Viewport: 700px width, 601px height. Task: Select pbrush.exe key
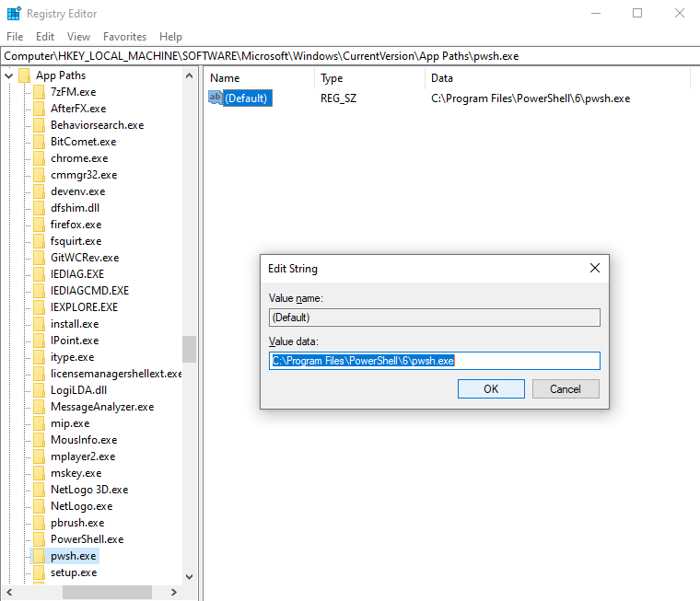pos(77,523)
